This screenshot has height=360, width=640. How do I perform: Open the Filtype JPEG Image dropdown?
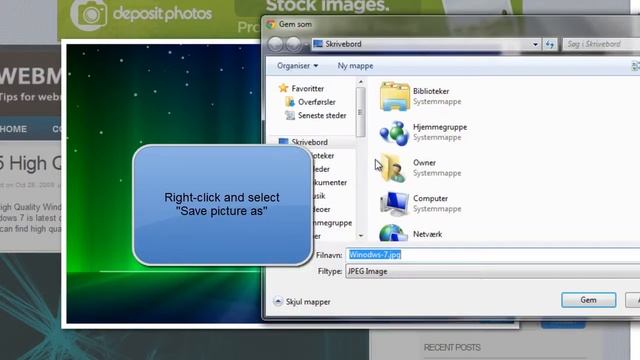coord(493,271)
